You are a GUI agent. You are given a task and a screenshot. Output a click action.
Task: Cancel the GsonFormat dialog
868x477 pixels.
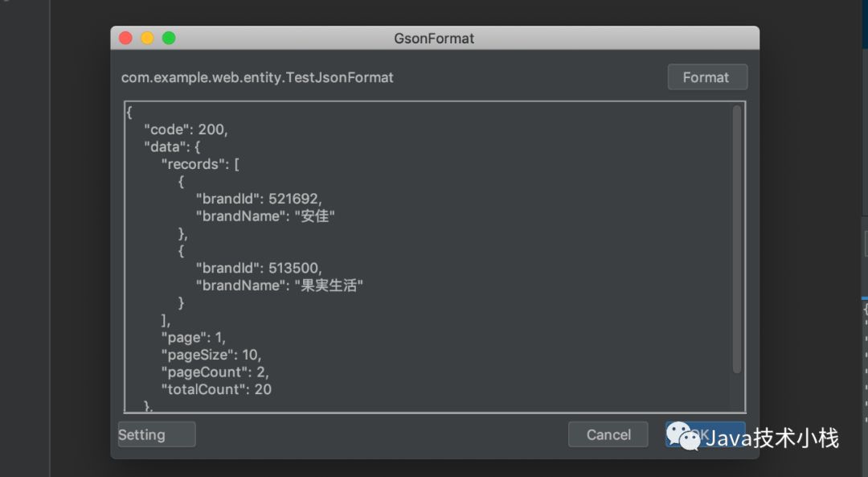(608, 434)
